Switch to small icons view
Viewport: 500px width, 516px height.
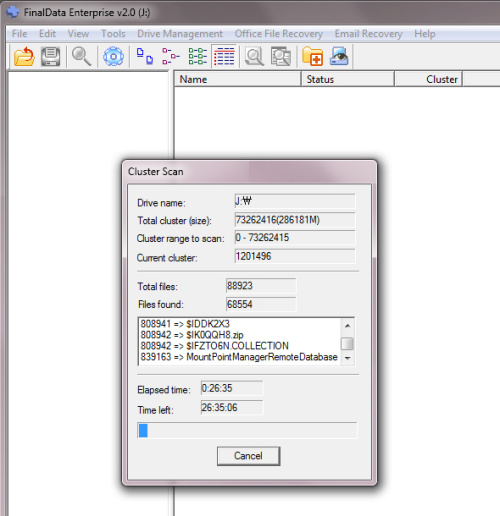pos(171,56)
